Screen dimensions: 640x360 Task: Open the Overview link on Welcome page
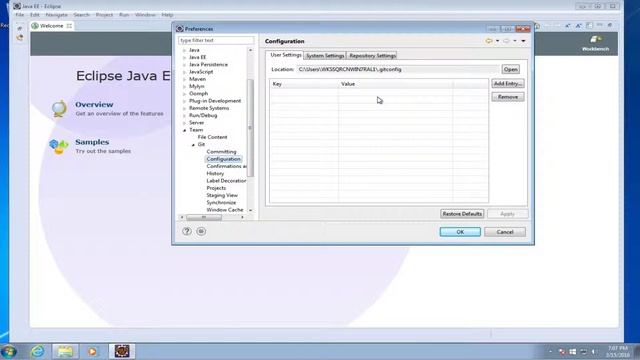pyautogui.click(x=94, y=104)
